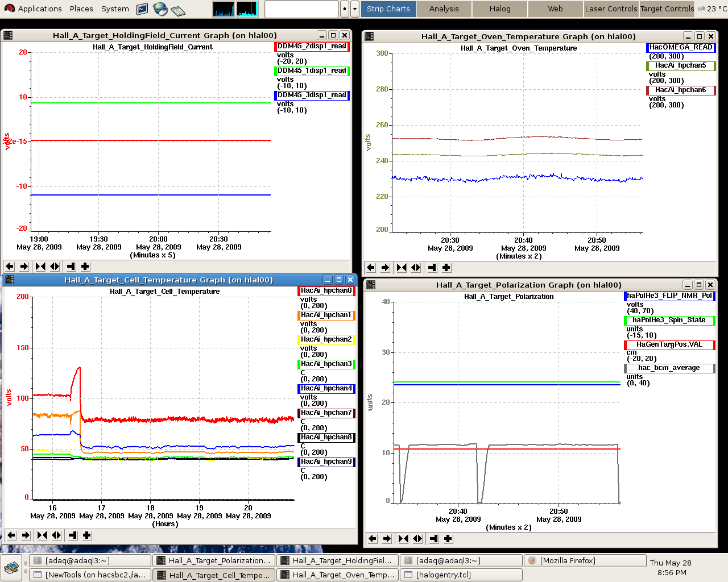Select haPolHe3_FLIP_NMR_Pol legend entry
The image size is (728, 582).
669,296
